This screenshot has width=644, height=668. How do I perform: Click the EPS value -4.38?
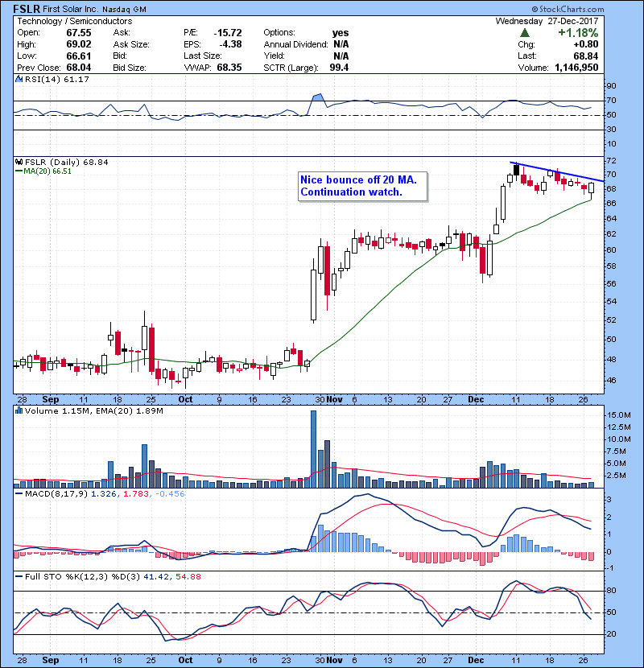coord(230,44)
